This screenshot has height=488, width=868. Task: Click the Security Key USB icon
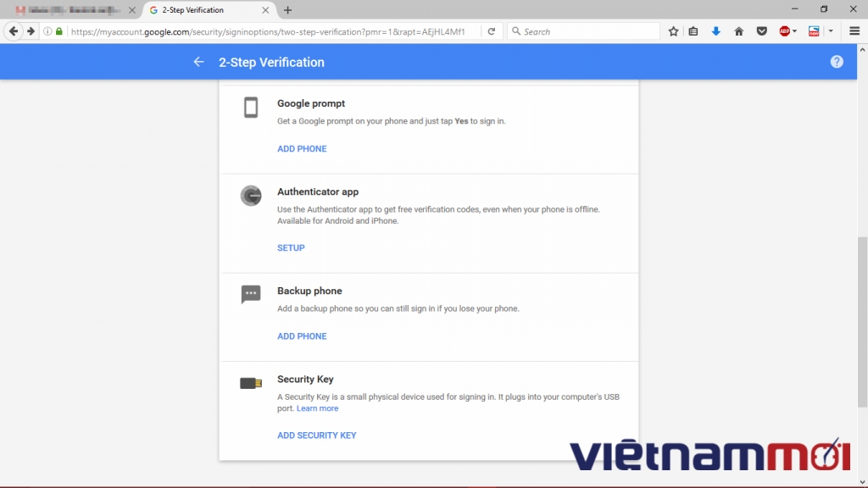point(251,383)
